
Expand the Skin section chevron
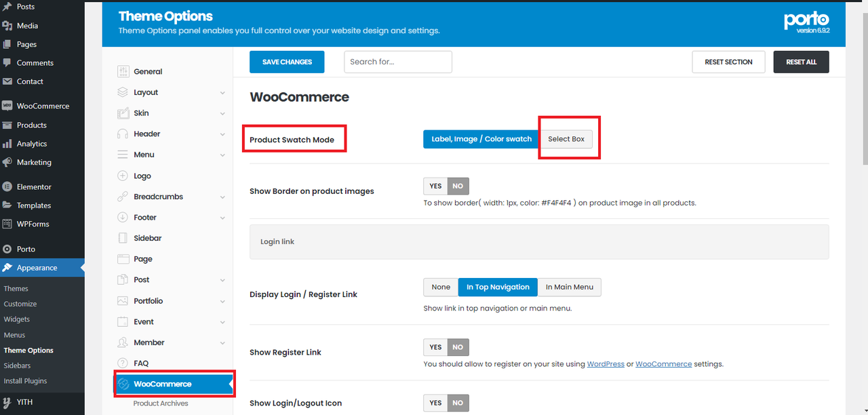click(222, 113)
